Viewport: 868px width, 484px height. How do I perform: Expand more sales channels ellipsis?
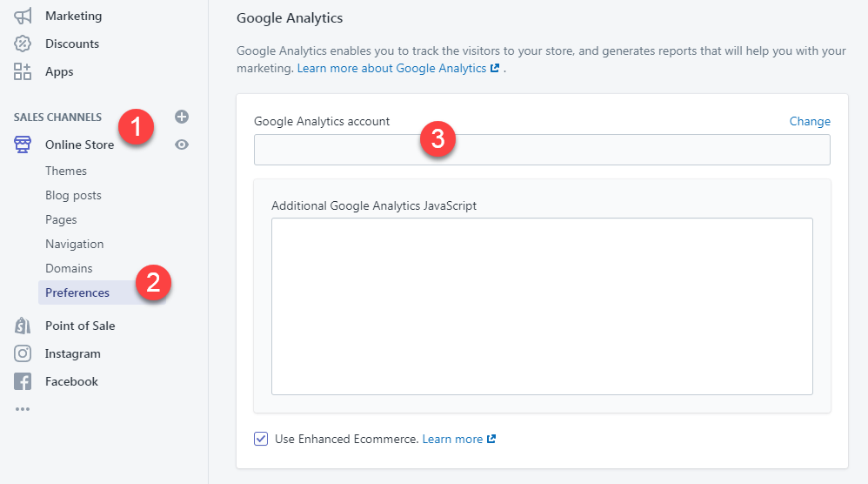point(22,409)
